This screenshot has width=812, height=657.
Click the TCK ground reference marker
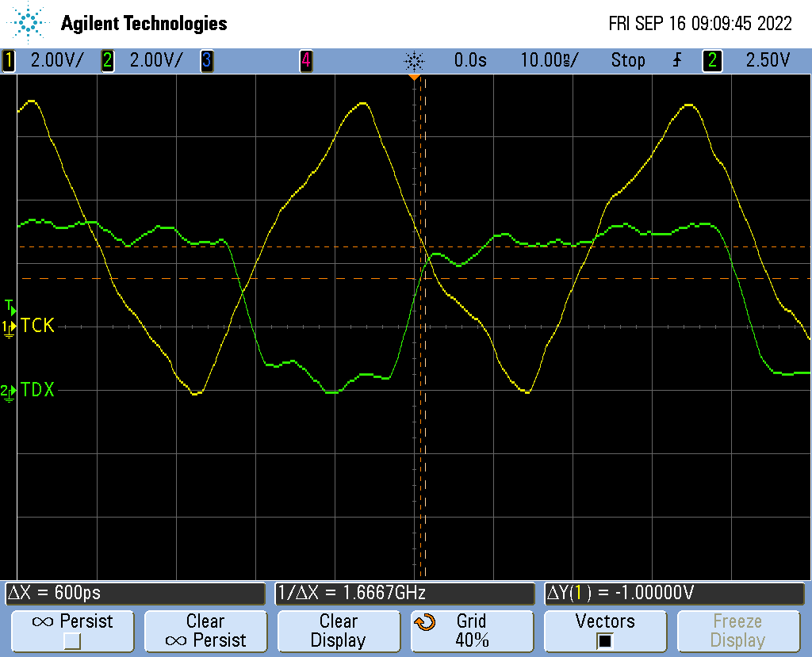coord(9,327)
